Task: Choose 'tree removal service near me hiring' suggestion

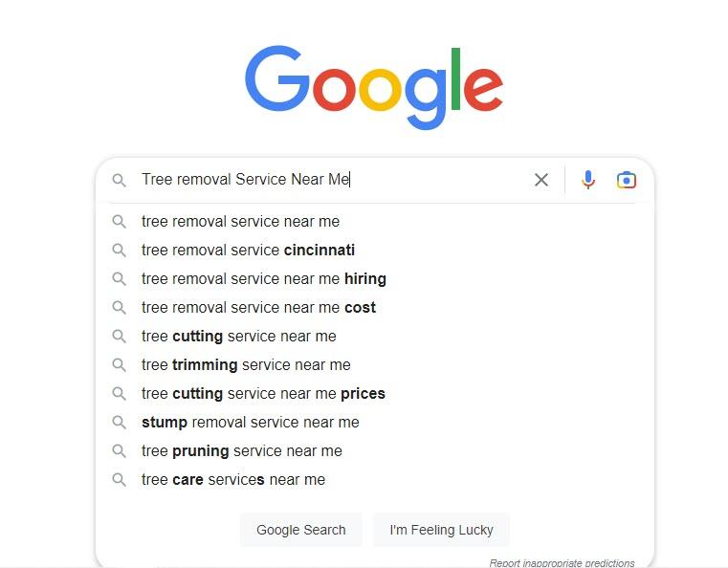Action: pyautogui.click(x=263, y=279)
